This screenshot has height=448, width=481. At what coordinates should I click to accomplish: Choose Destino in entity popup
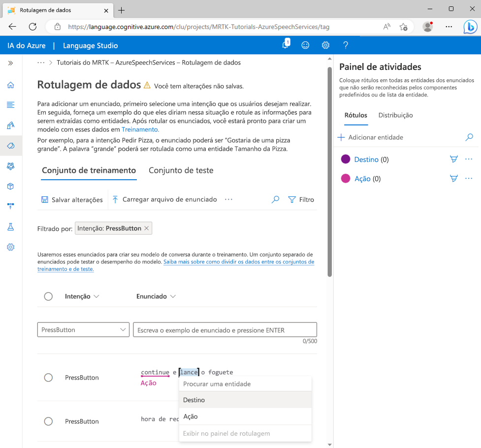point(245,400)
